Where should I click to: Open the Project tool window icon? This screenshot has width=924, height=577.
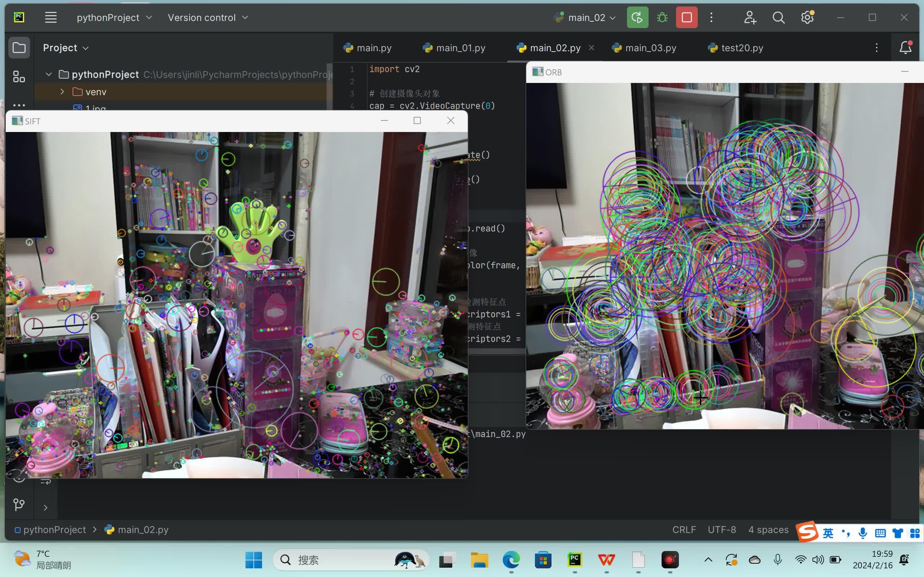point(19,47)
